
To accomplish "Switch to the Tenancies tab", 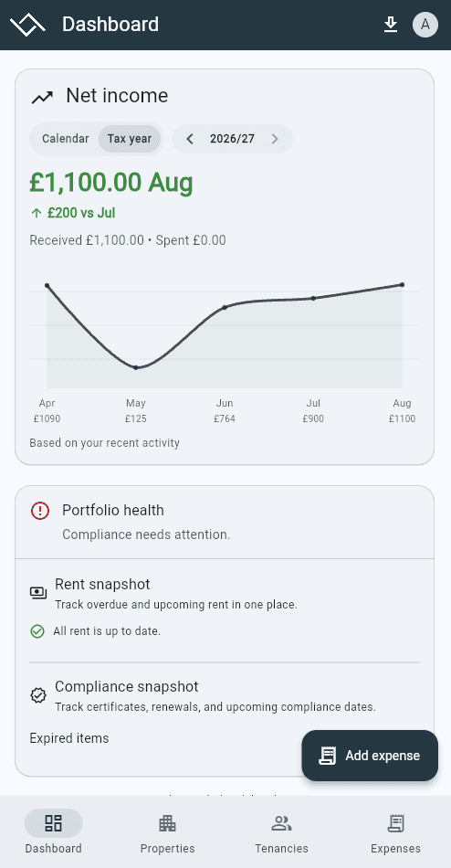I will coord(282,832).
